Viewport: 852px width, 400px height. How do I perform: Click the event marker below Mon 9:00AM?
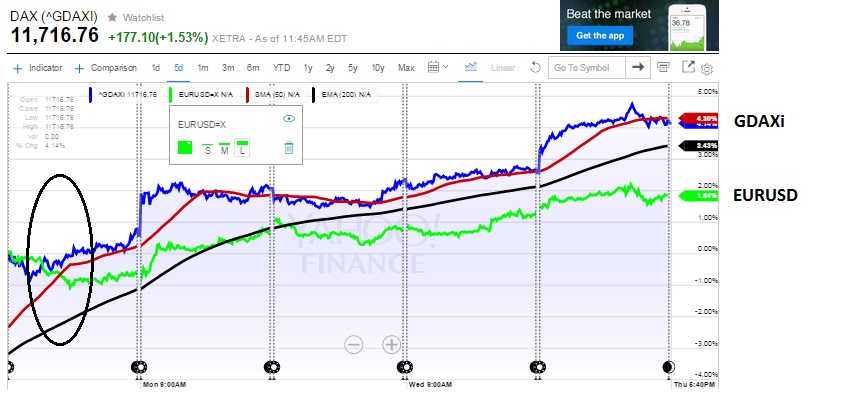[139, 367]
